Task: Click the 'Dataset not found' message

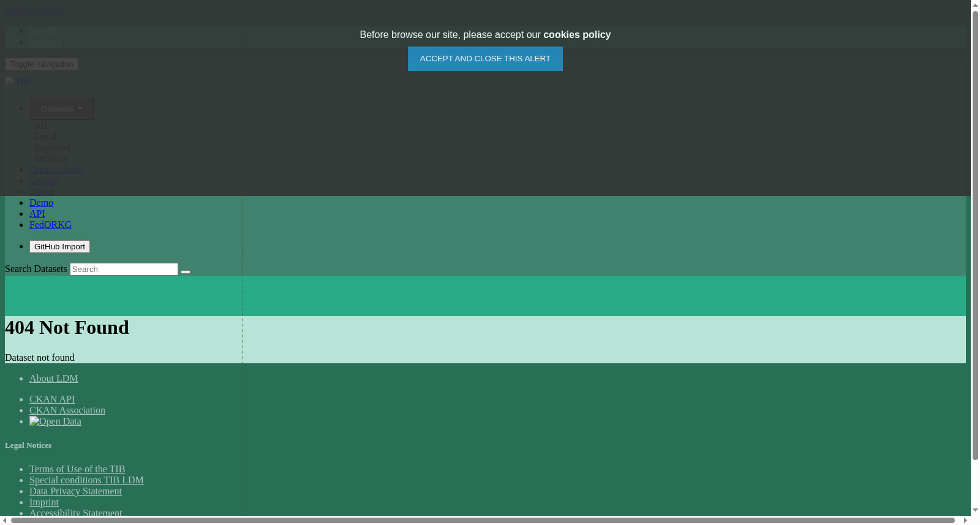Action: [40, 358]
